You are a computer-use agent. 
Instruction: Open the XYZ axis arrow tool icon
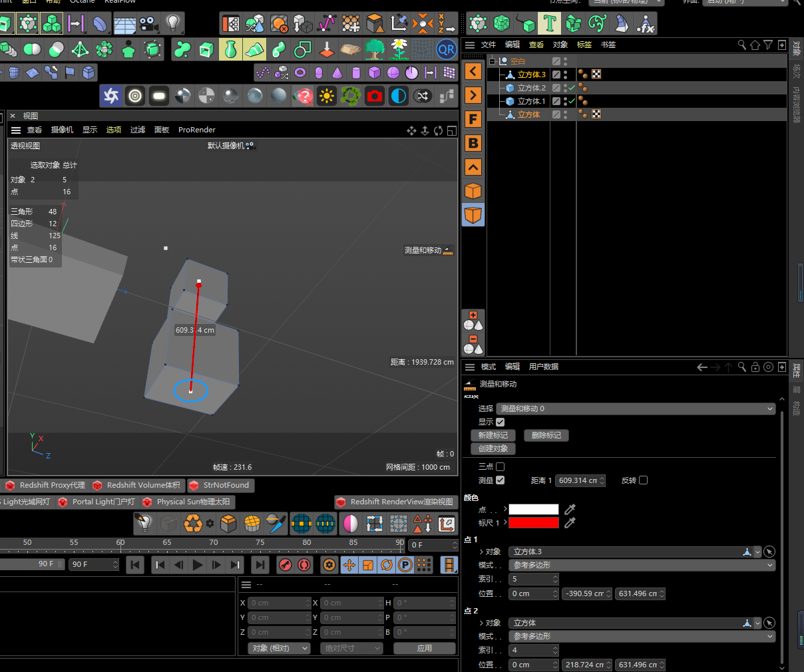click(446, 25)
